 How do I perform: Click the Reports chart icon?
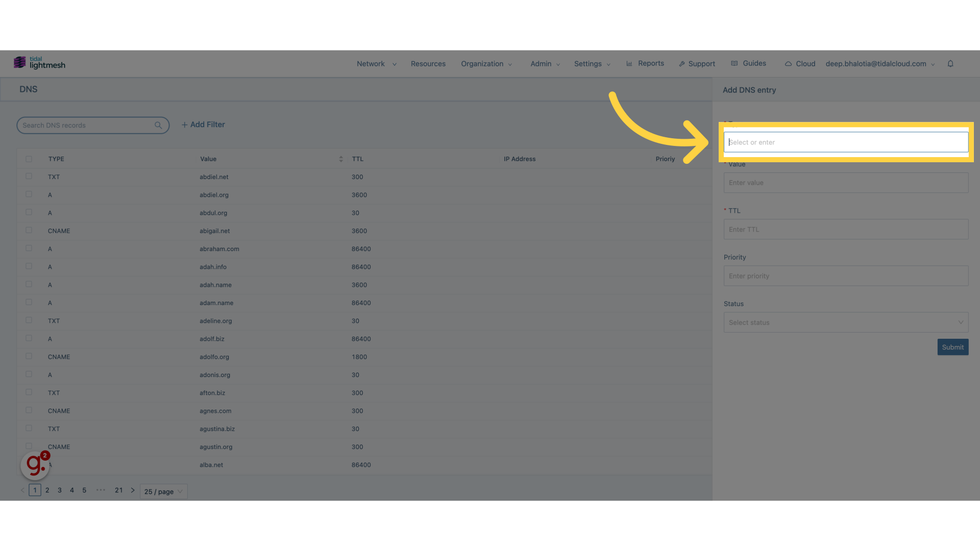tap(629, 64)
